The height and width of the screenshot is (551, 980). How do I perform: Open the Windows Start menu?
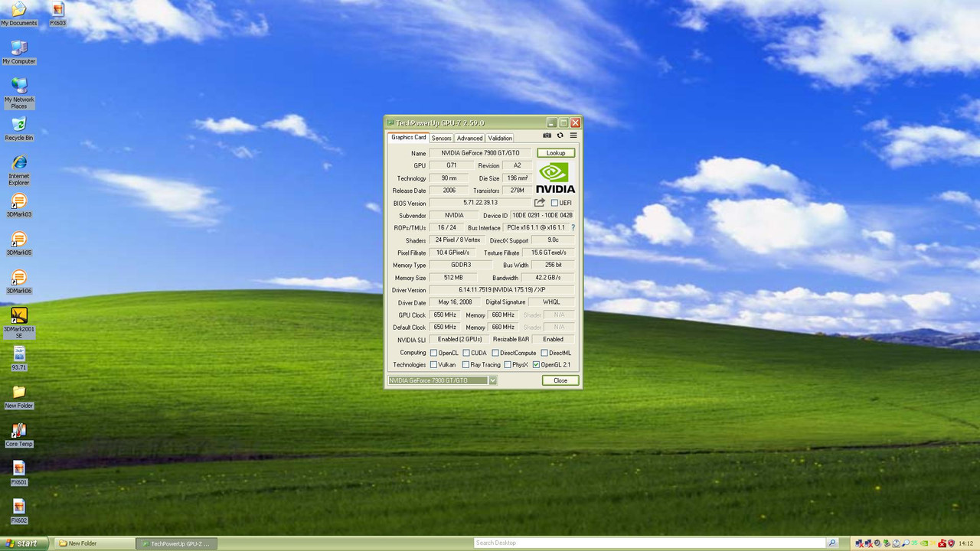click(x=25, y=543)
